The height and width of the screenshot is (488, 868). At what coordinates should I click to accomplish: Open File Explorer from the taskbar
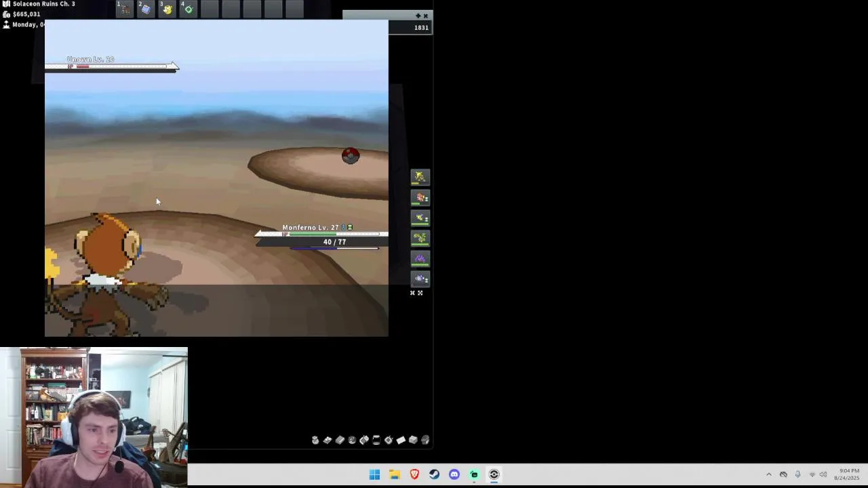[x=395, y=474]
